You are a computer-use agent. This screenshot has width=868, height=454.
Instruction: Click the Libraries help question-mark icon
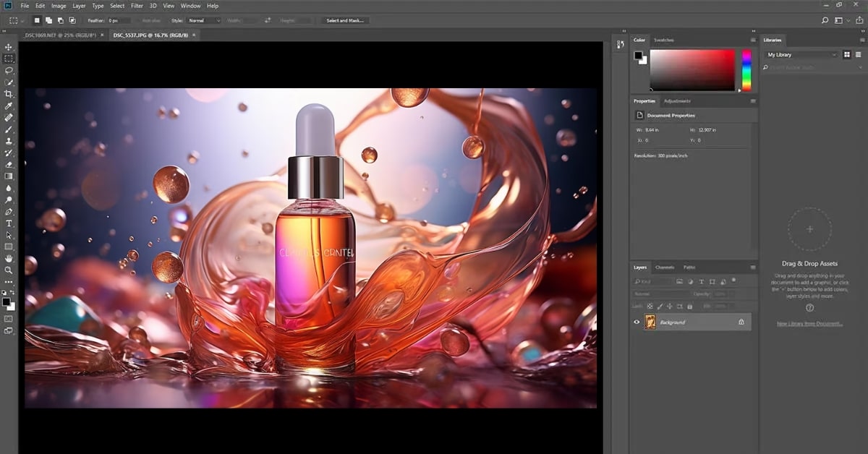click(809, 307)
